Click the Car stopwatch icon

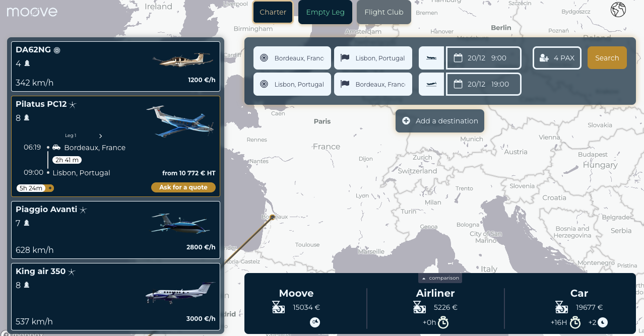tap(575, 322)
